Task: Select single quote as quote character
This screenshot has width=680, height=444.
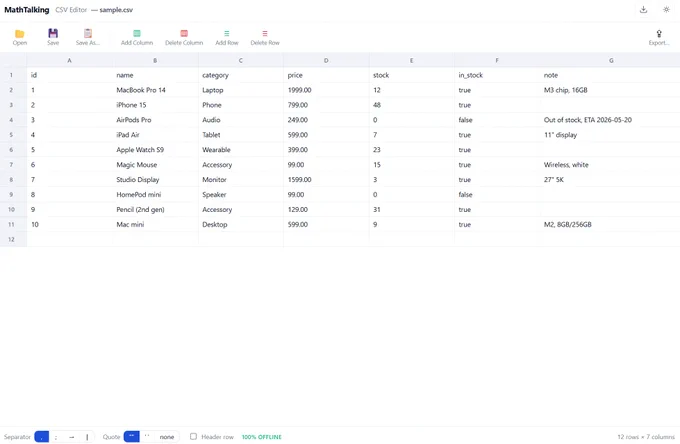Action: pyautogui.click(x=147, y=437)
